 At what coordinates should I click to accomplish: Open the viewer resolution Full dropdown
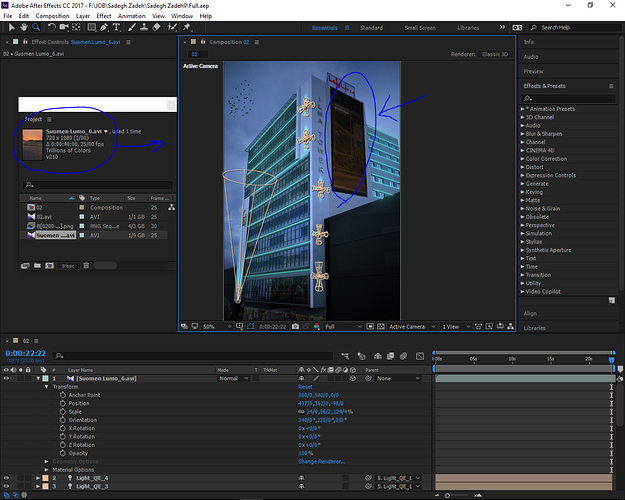click(343, 326)
